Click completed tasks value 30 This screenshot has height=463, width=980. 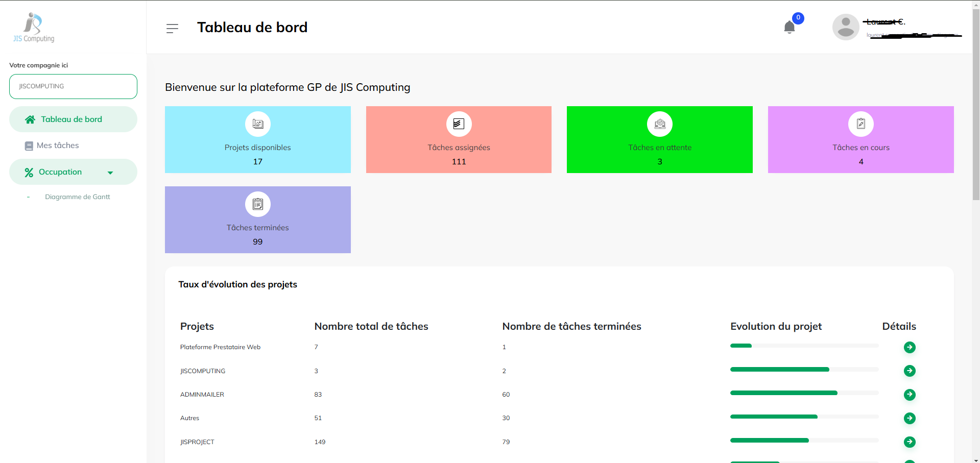coord(506,418)
